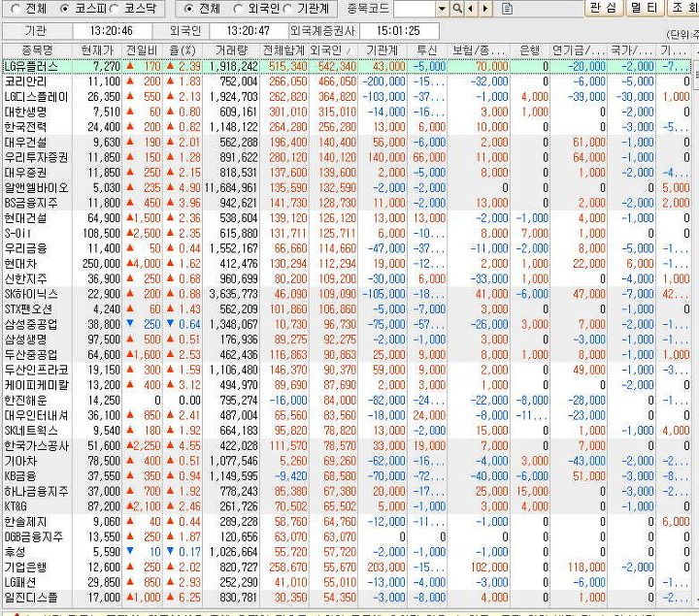Click the 멀티 button
Screen dimensions: 699x616
pyautogui.click(x=644, y=8)
